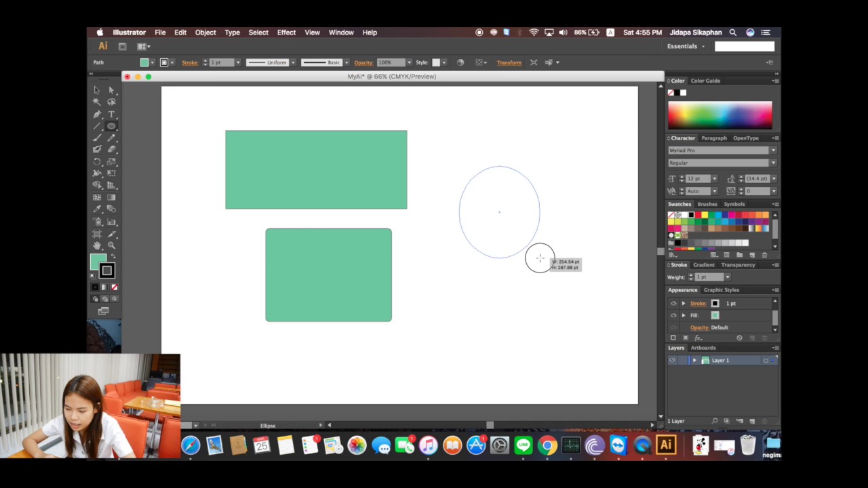Activate the Hand tool
The height and width of the screenshot is (488, 868).
coord(97,245)
